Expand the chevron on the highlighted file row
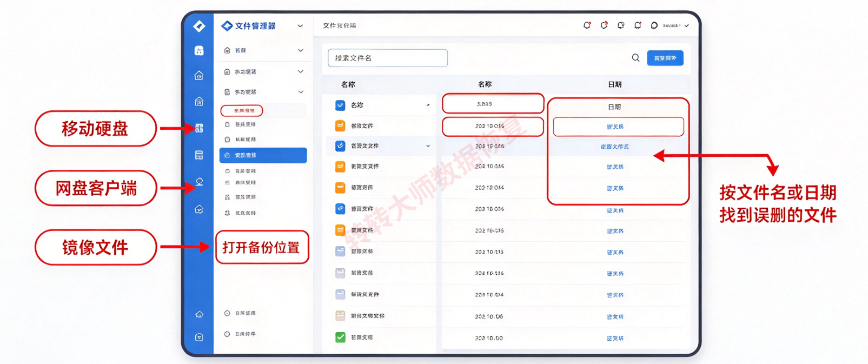This screenshot has height=364, width=868. pos(428,146)
